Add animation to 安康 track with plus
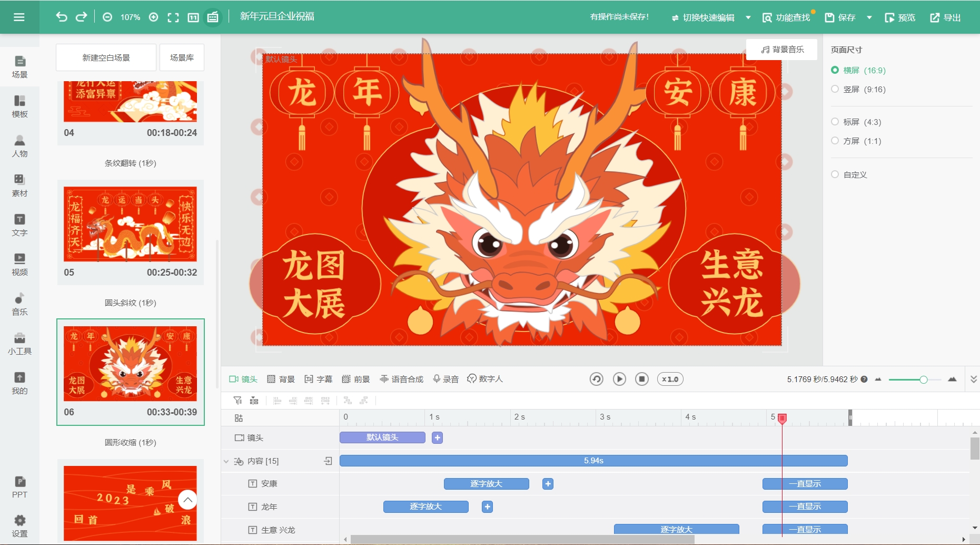The height and width of the screenshot is (545, 980). 548,484
